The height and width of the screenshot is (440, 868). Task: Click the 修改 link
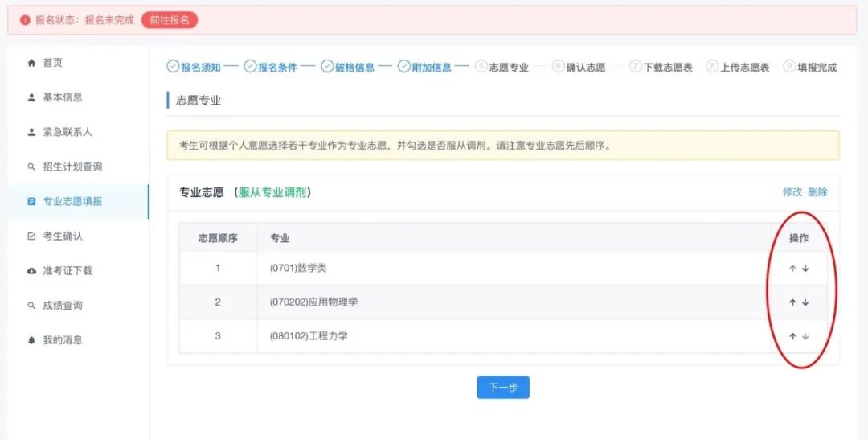[792, 192]
